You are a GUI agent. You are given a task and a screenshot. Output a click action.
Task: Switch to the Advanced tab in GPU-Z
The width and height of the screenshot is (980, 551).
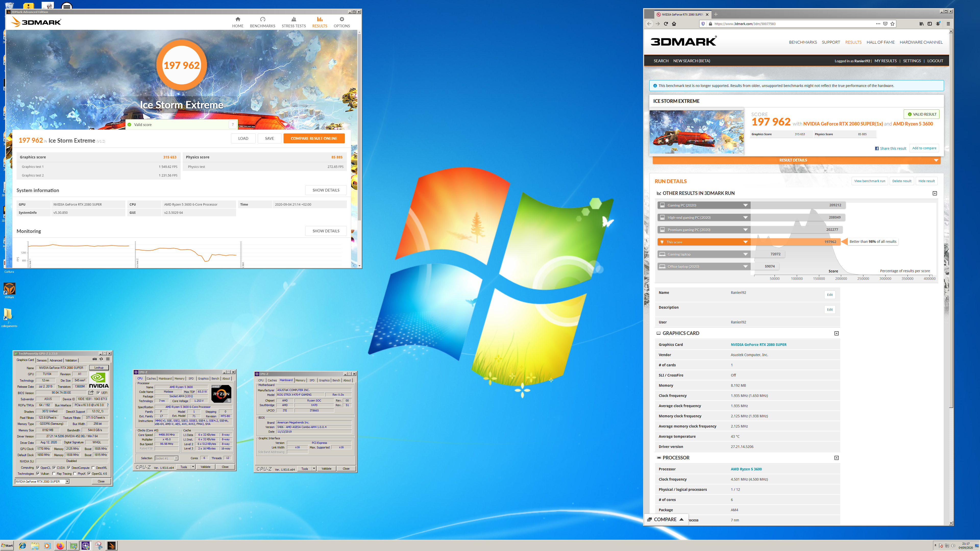(x=56, y=360)
